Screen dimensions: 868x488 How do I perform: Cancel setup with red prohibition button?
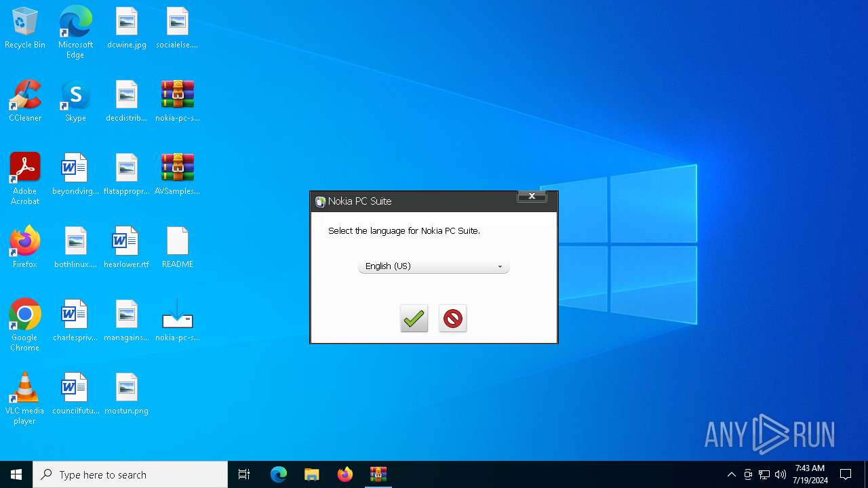(452, 319)
